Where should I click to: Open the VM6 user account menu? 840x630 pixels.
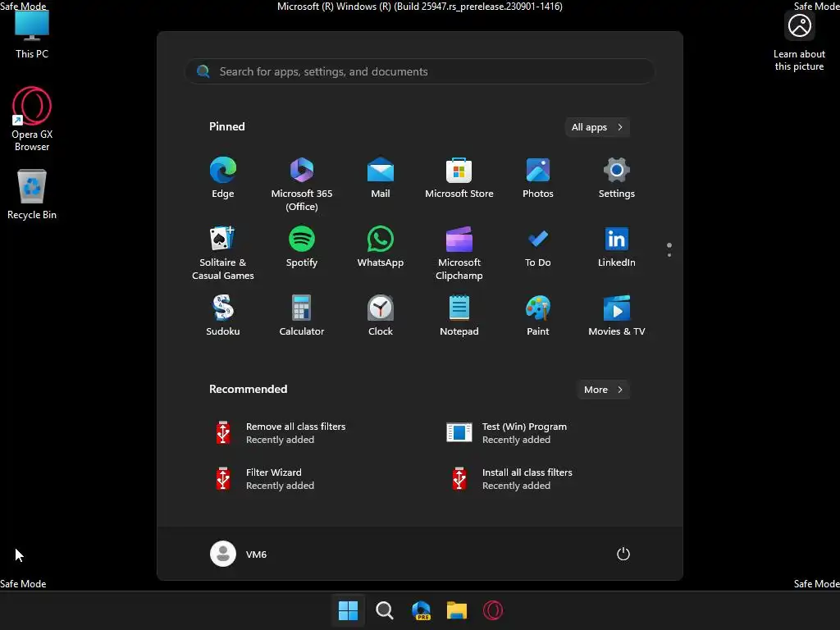click(x=239, y=554)
